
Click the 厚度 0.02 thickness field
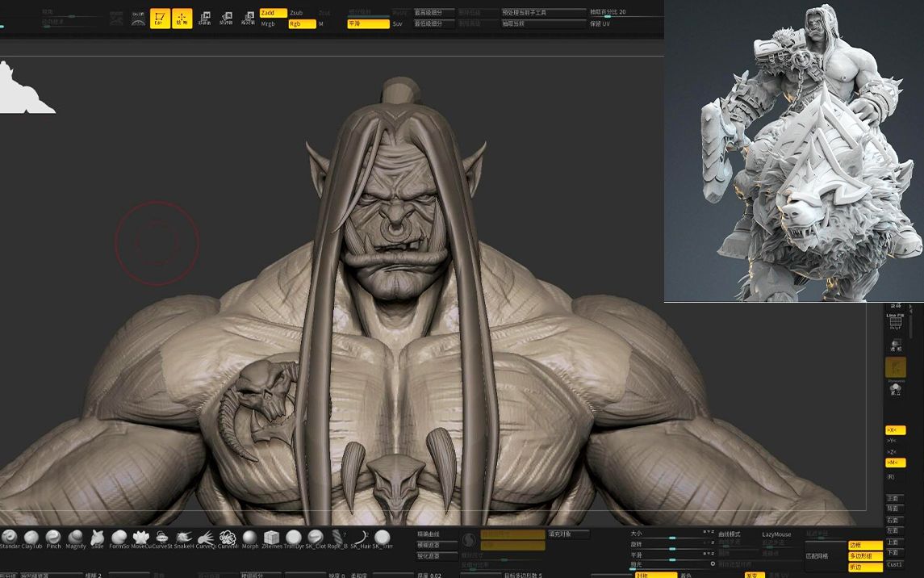click(x=429, y=575)
